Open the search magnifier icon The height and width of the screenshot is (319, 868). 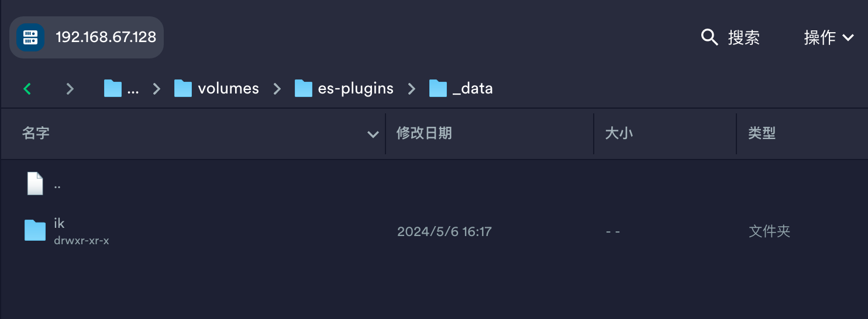[709, 38]
